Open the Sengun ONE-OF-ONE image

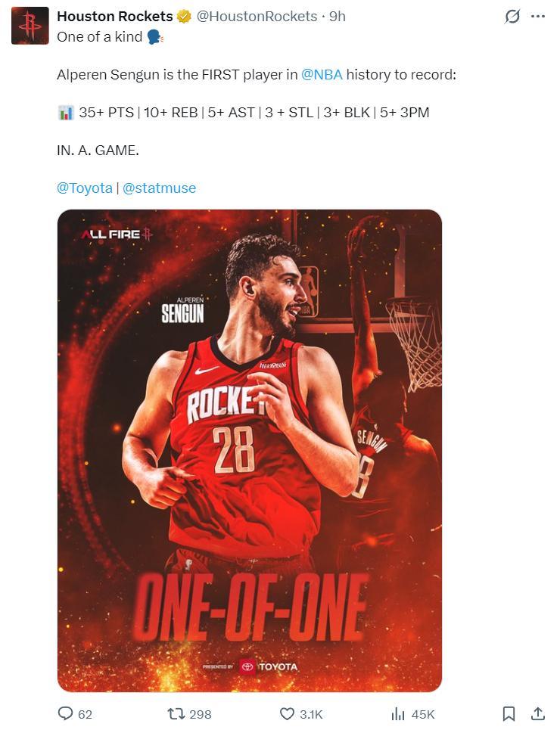(250, 451)
